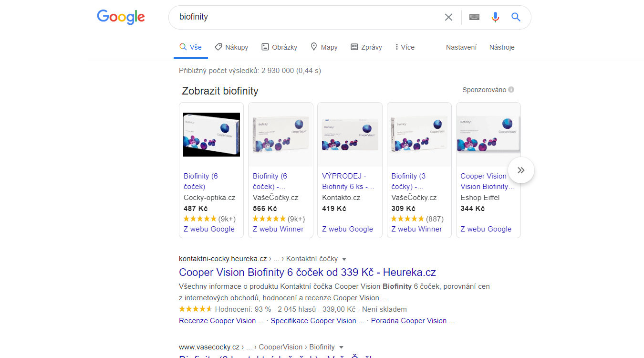Click the 'Přibližný počet výsledků' result count
This screenshot has width=644, height=358.
tap(250, 71)
